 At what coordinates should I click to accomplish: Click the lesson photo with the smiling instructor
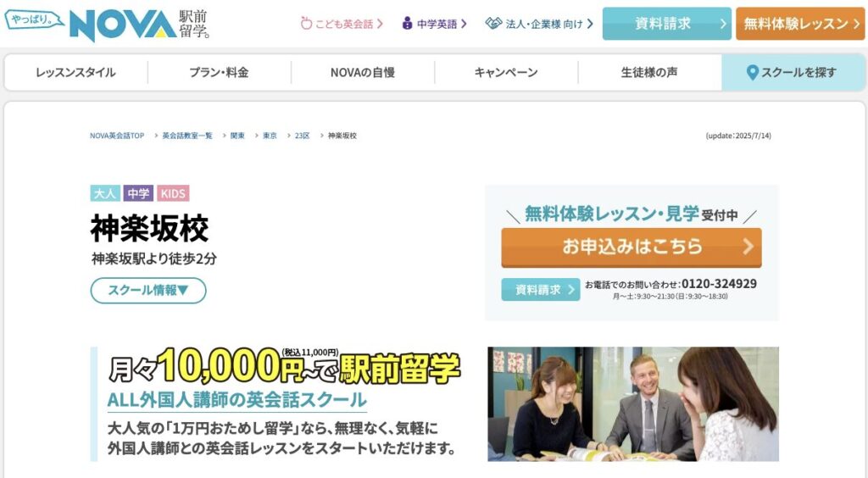632,404
